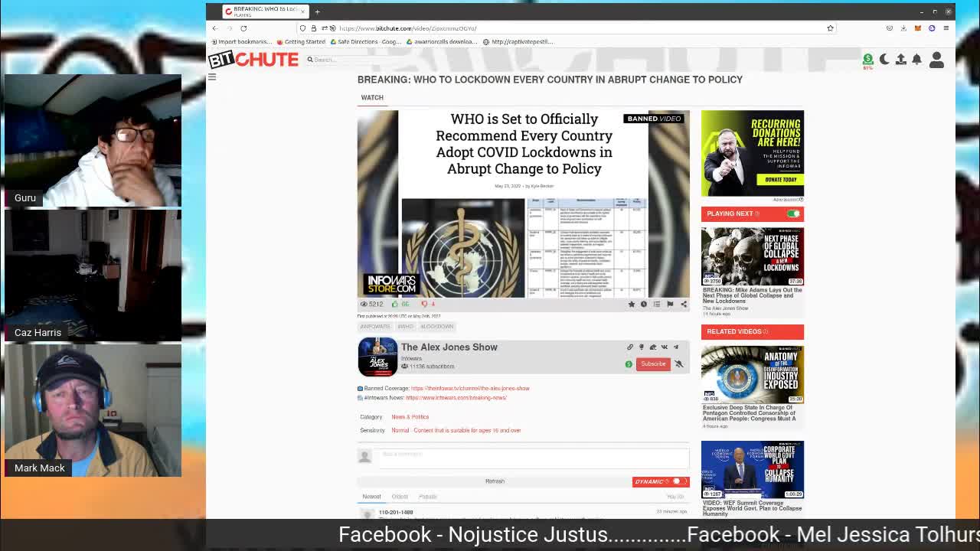Click the Pocket save icon in toolbar
The height and width of the screenshot is (551, 980).
pyautogui.click(x=890, y=28)
